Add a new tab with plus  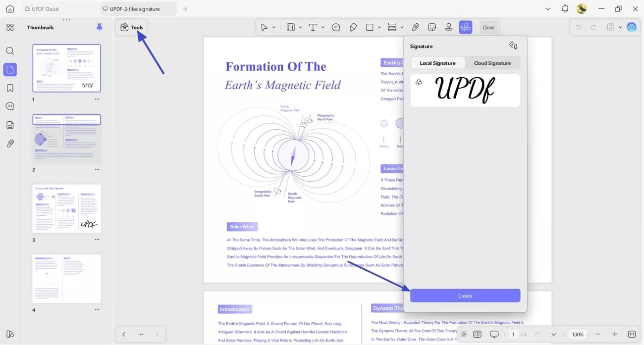point(185,9)
